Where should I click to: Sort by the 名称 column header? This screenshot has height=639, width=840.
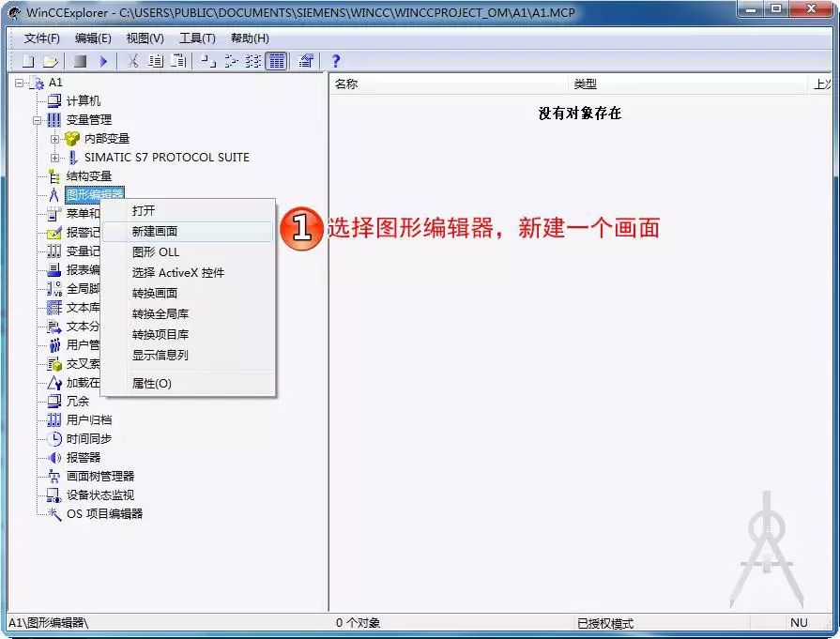(449, 84)
